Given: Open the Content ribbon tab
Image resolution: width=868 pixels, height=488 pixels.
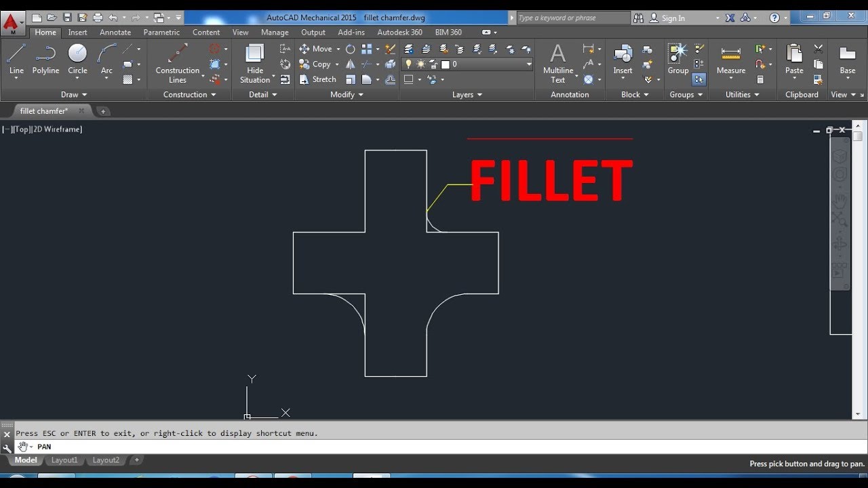Looking at the screenshot, I should pos(206,33).
